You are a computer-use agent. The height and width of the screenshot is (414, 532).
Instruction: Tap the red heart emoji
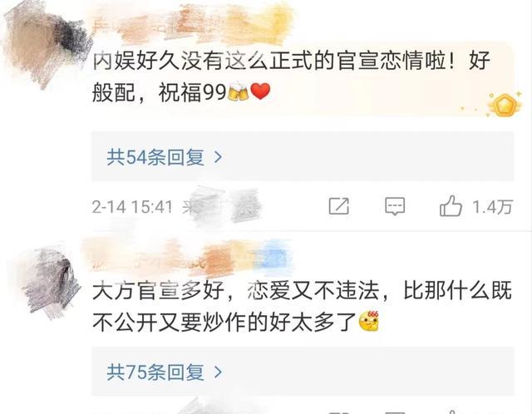pos(260,91)
